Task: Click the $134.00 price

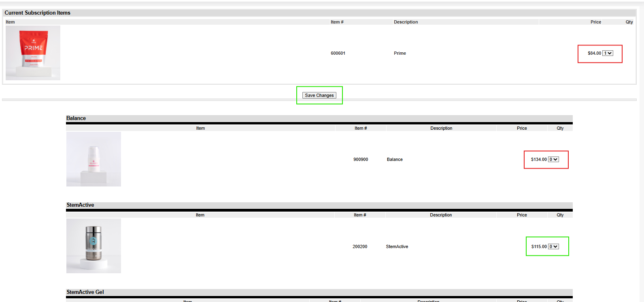Action: 539,159
